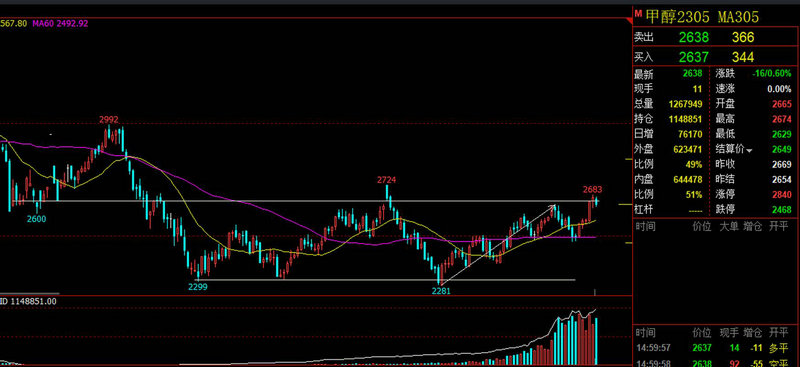Screen dimensions: 800x367
Task: Click the 现手 value 11
Action: click(x=697, y=89)
